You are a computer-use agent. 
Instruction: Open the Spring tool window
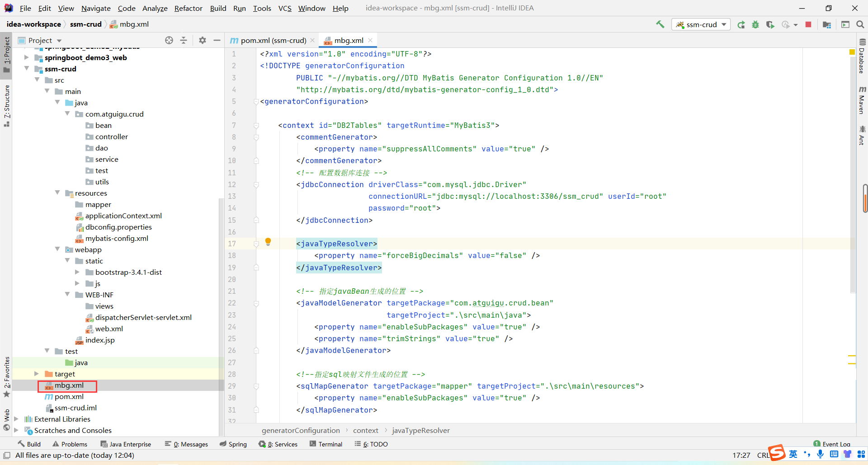tap(233, 444)
